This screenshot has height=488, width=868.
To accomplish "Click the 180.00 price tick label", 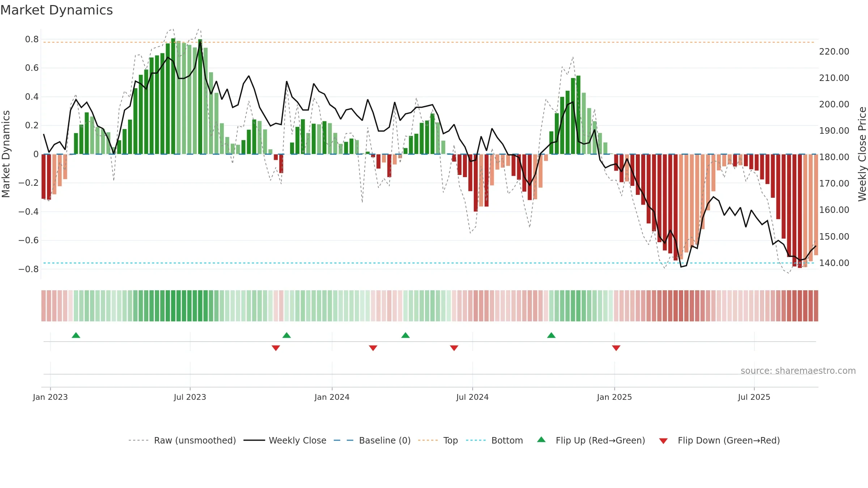I will tap(834, 157).
